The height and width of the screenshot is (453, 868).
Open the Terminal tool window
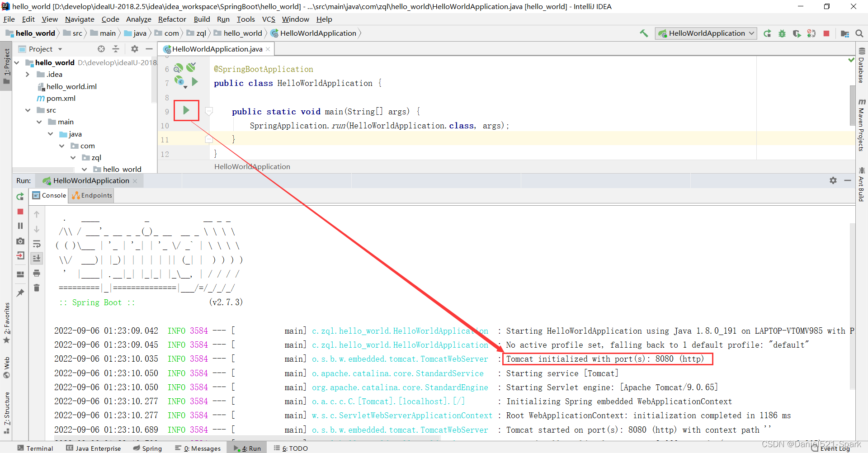click(35, 448)
